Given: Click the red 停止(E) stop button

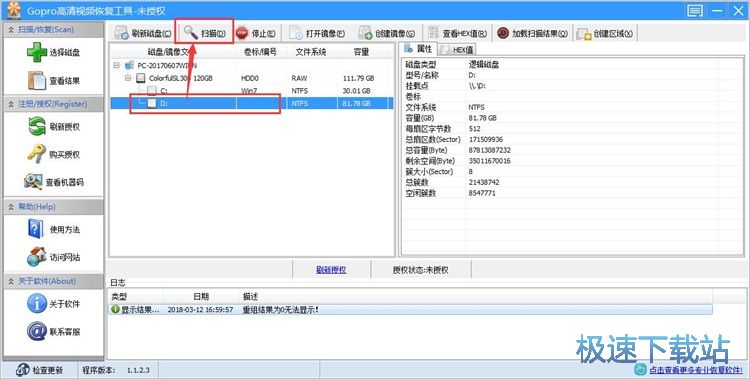Looking at the screenshot, I should [256, 33].
